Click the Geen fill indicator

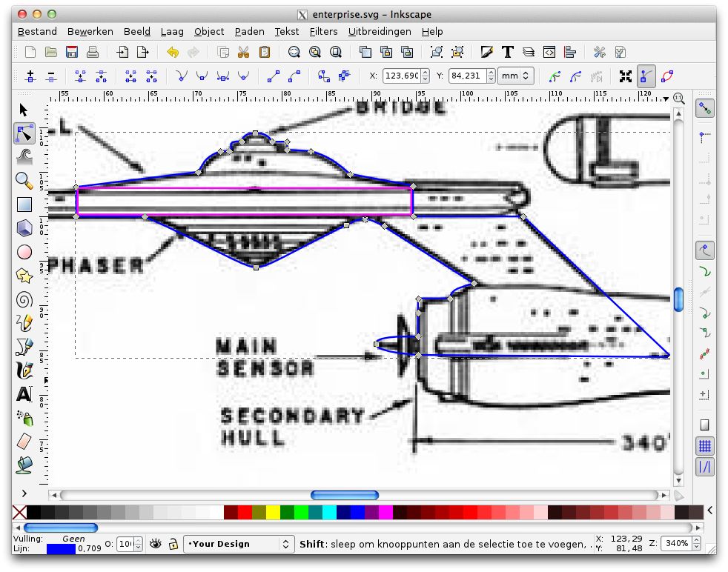73,539
